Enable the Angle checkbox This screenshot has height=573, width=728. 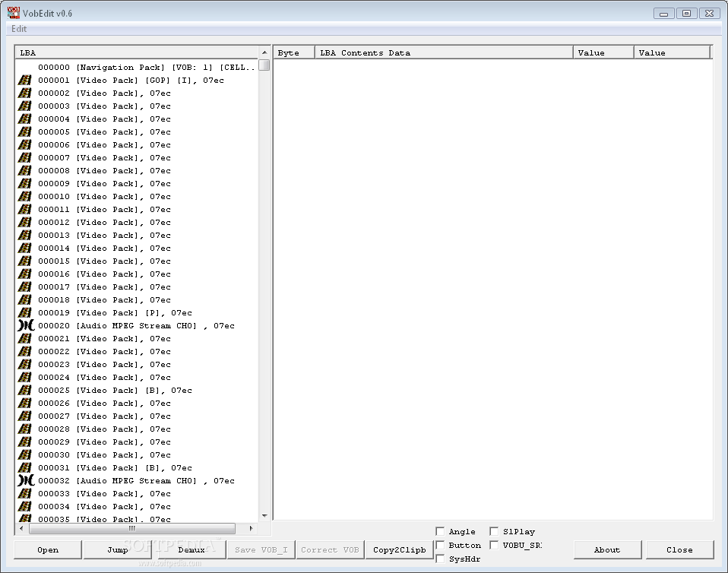[440, 531]
